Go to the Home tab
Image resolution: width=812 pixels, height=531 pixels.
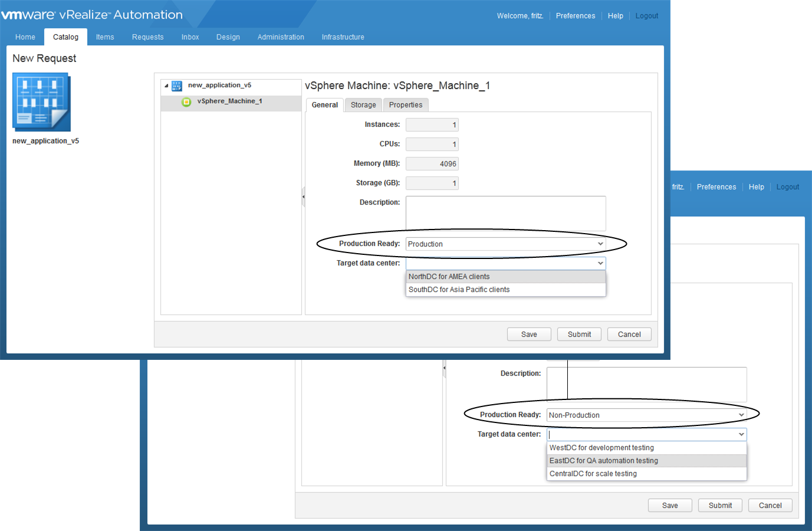tap(25, 37)
